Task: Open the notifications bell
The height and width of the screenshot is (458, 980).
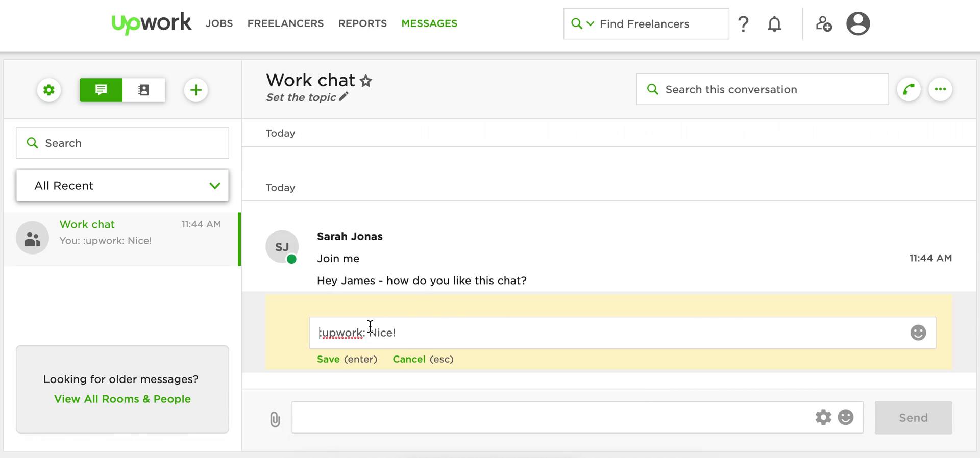Action: click(x=774, y=23)
